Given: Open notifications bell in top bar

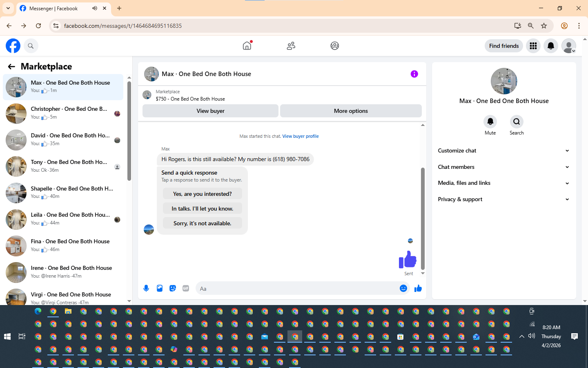Looking at the screenshot, I should [x=551, y=46].
